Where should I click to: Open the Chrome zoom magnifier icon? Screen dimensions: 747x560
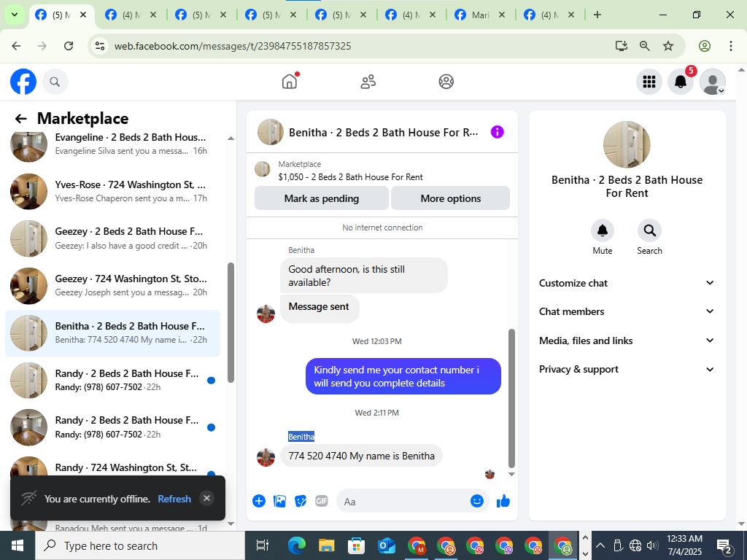click(x=644, y=46)
